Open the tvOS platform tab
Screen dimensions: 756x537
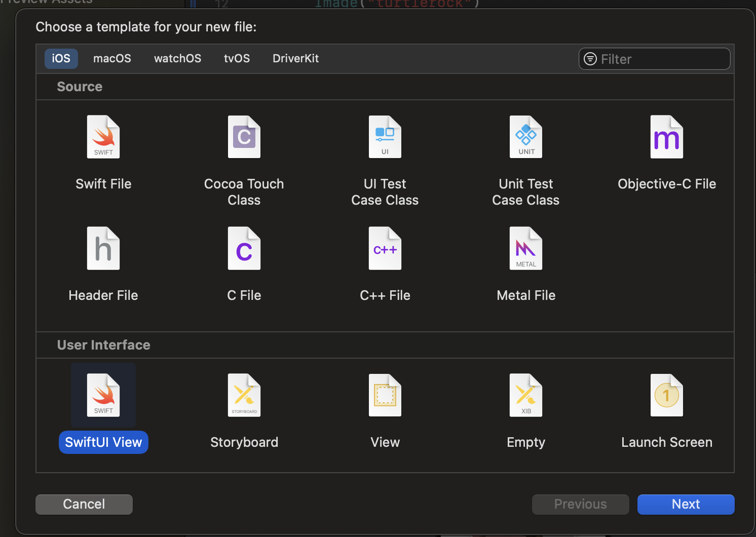(237, 58)
